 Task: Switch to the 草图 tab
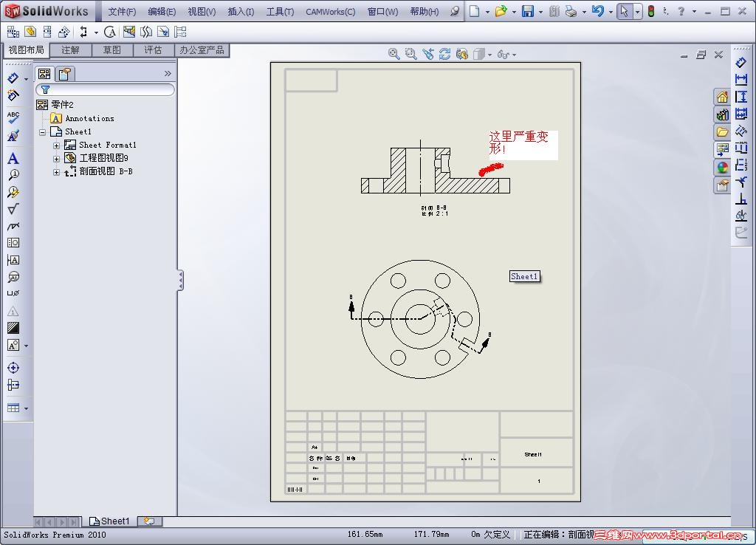pyautogui.click(x=112, y=50)
